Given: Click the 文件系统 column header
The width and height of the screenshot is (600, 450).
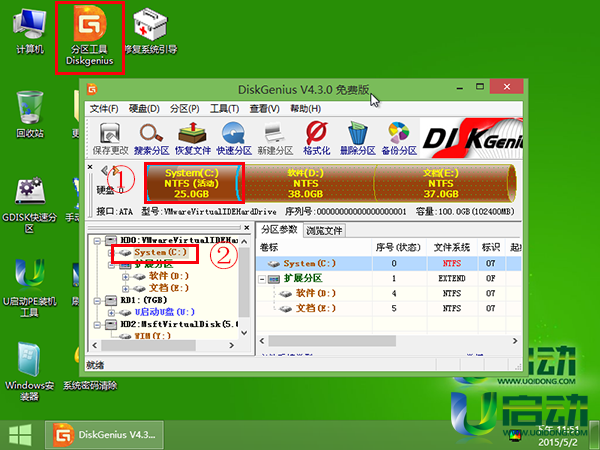Looking at the screenshot, I should [452, 248].
